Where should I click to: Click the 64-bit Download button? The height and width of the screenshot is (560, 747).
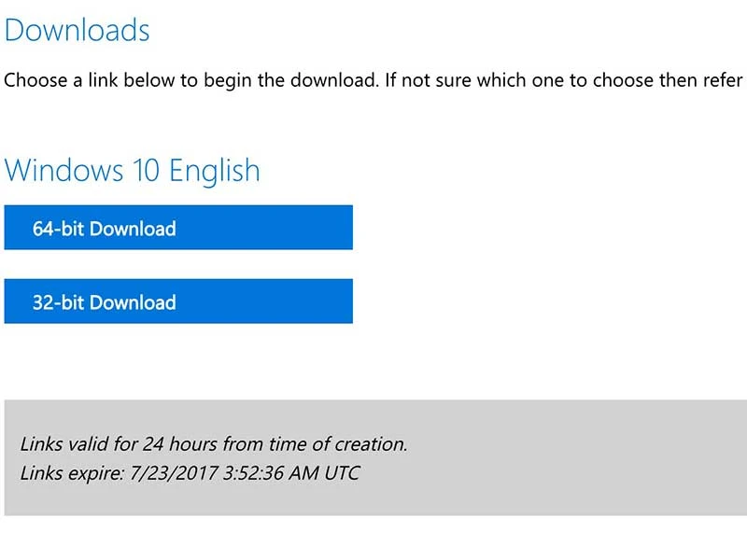(x=177, y=228)
